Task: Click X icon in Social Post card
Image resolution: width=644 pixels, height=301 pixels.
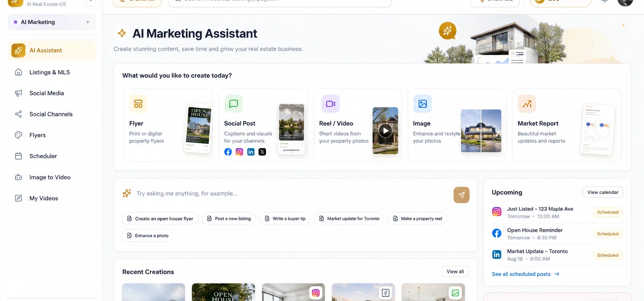Action: (262, 152)
